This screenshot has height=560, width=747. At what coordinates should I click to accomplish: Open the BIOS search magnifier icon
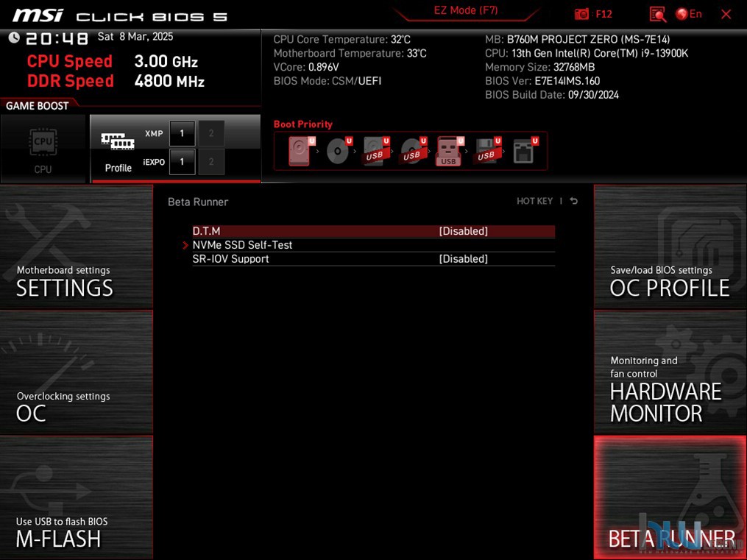[x=657, y=14]
